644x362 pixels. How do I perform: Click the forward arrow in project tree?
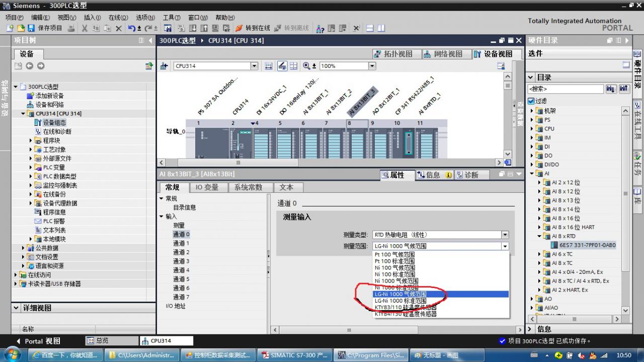(41, 66)
